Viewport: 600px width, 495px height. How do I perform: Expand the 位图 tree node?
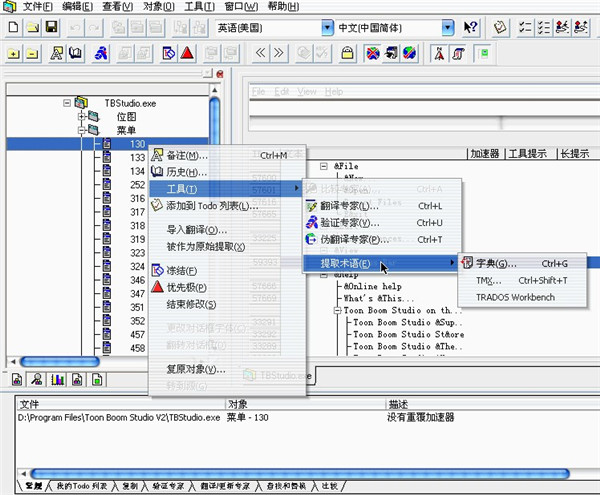click(81, 117)
